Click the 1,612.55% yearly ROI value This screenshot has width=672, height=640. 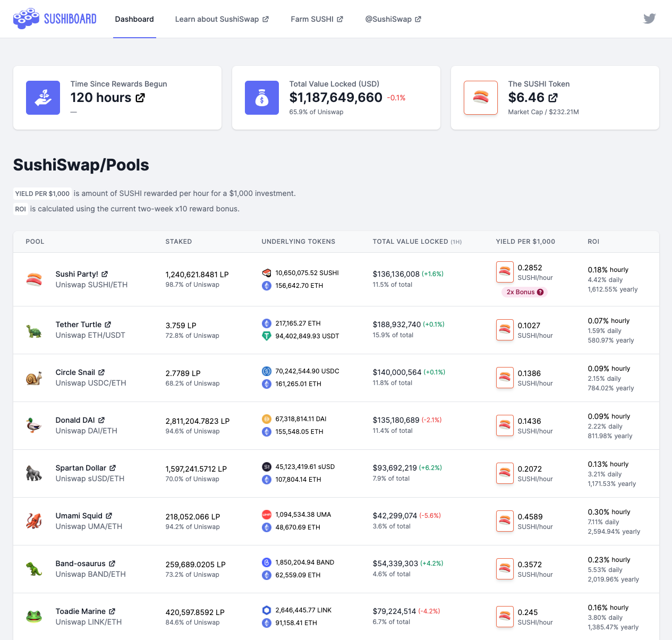tap(613, 289)
